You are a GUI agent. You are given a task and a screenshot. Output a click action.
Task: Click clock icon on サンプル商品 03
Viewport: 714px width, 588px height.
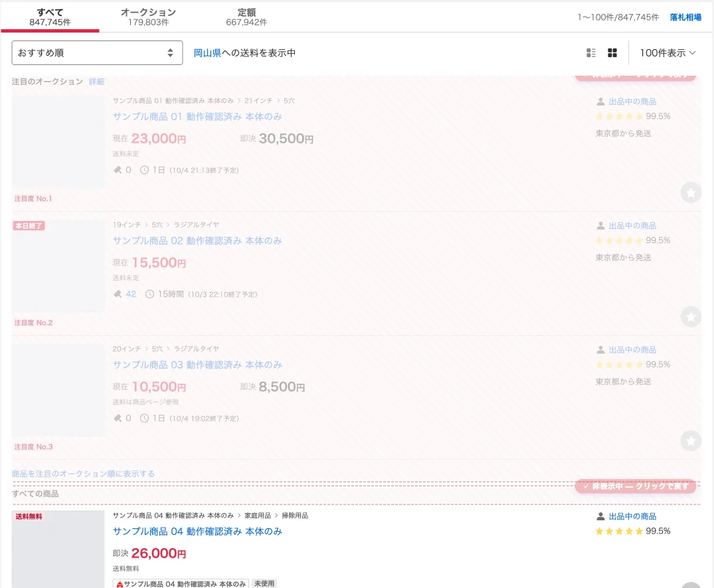tap(144, 418)
